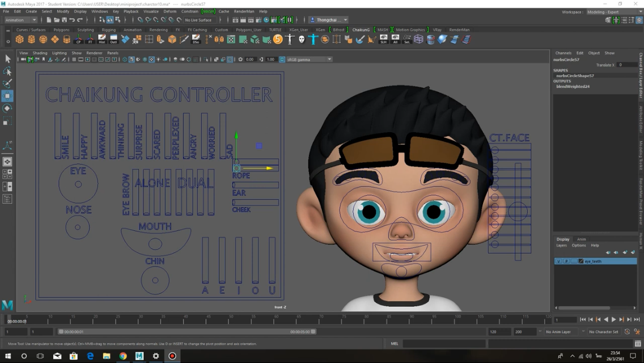Screen dimensions: 644x363
Task: Click the orange number 5 shelf icon
Action: point(278,40)
